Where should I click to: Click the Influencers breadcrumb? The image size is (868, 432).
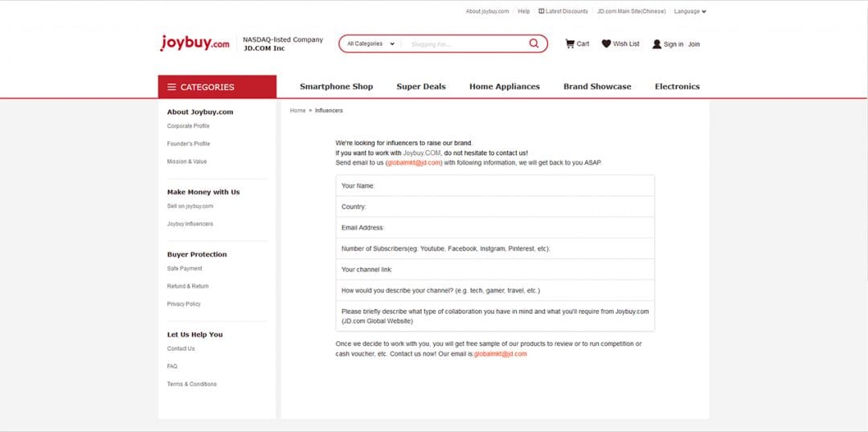tap(329, 111)
